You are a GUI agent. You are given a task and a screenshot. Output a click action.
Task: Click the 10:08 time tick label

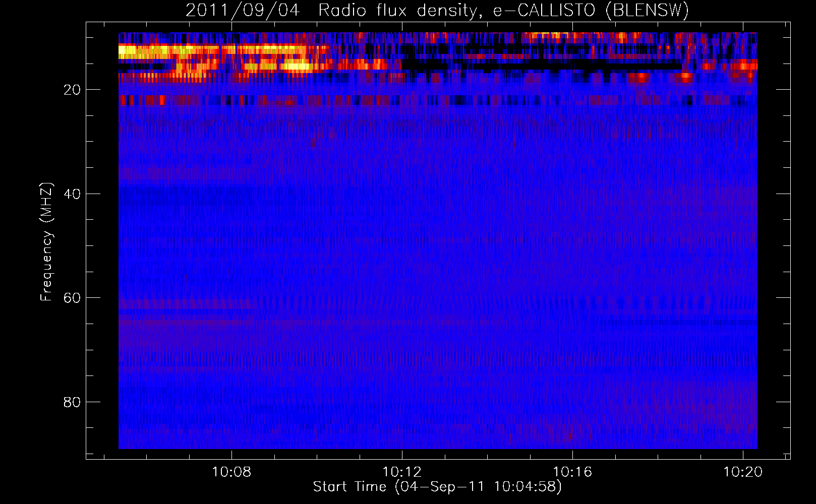[x=232, y=472]
